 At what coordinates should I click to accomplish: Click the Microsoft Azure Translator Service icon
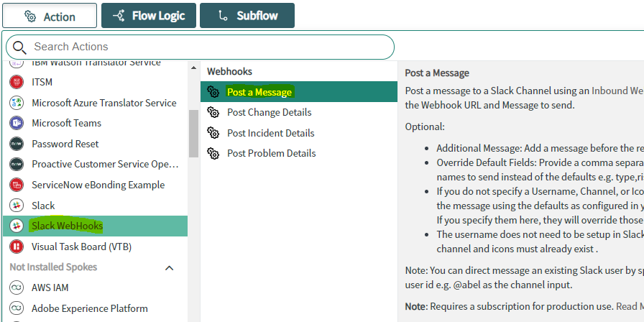(17, 102)
